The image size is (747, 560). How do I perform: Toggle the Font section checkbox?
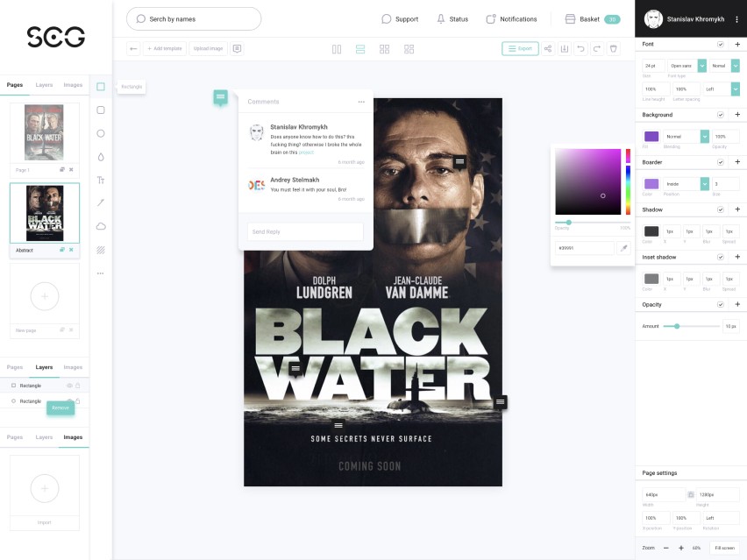[720, 44]
